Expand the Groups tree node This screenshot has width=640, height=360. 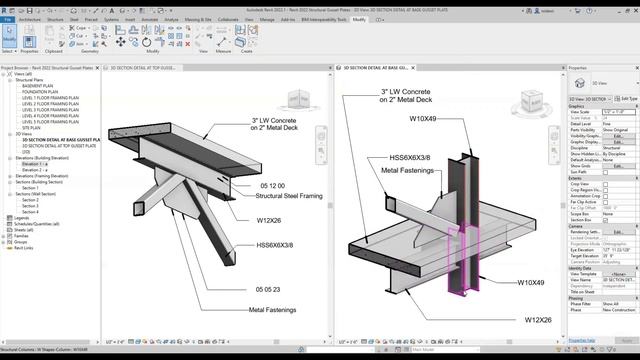pos(4,242)
